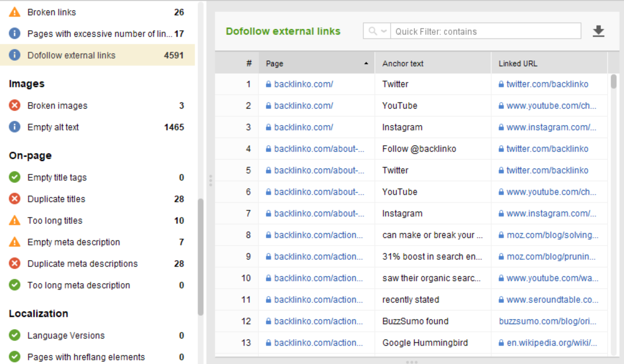Click warning icon beside Empty meta description
Image resolution: width=624 pixels, height=364 pixels.
(15, 242)
